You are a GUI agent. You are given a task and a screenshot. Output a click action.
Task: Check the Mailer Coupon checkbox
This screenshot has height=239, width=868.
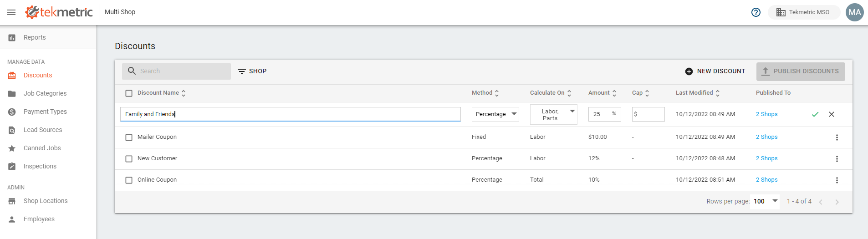[x=129, y=137]
